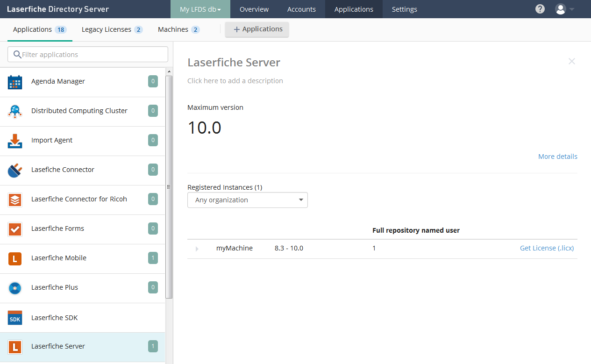Click the Laserfiche SDK icon
Screen dimensions: 591x364
15,318
